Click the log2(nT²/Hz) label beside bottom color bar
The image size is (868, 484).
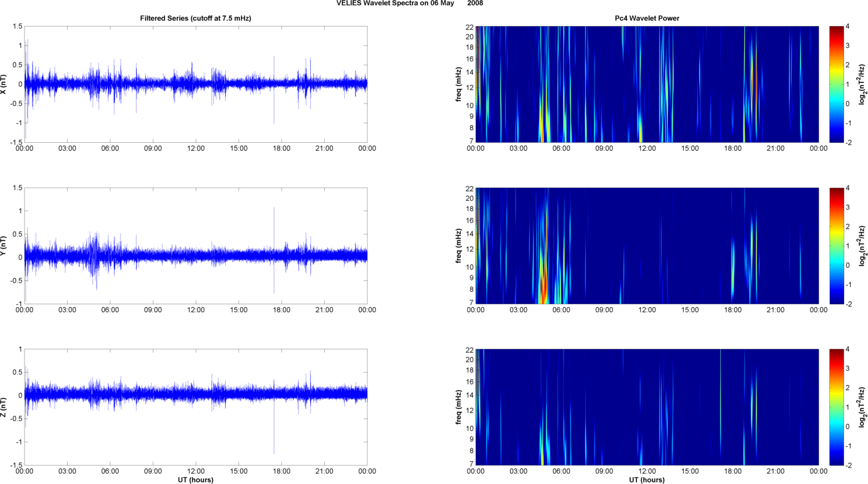point(862,407)
